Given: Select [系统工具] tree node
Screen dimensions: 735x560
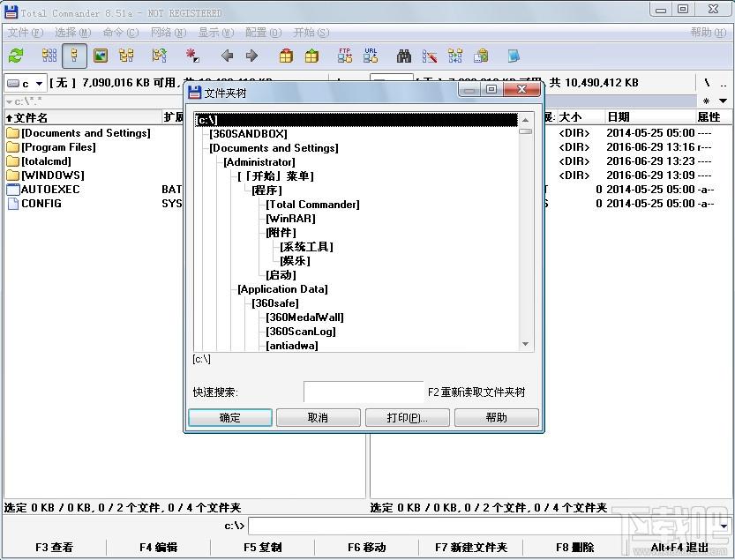Looking at the screenshot, I should click(x=306, y=247).
